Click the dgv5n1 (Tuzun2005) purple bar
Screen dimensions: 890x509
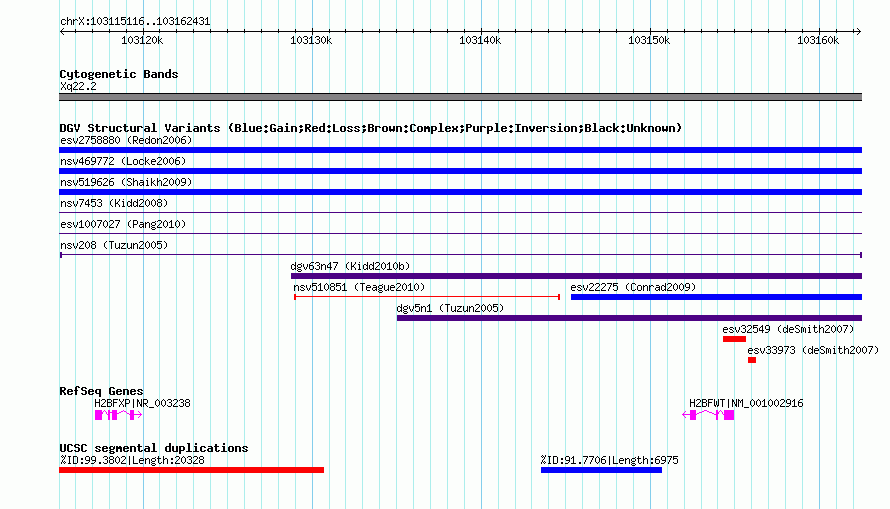pyautogui.click(x=629, y=318)
